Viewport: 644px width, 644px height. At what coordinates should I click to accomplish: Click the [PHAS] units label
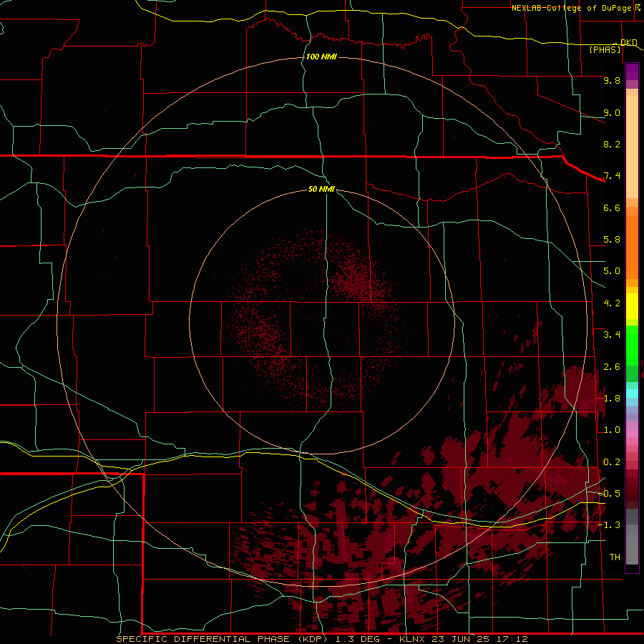605,49
